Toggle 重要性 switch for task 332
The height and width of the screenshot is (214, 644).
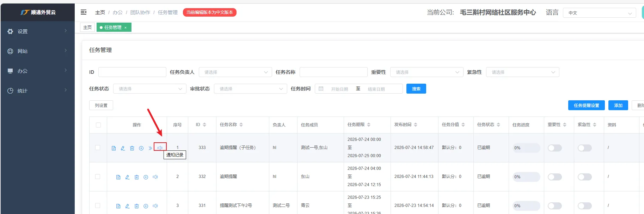(x=555, y=177)
